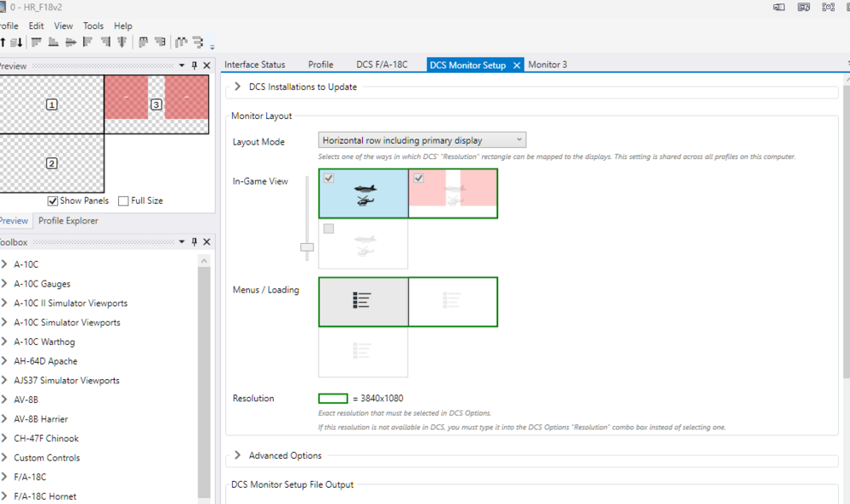
Task: Select monitor 3 in the preview layout
Action: coord(156,105)
